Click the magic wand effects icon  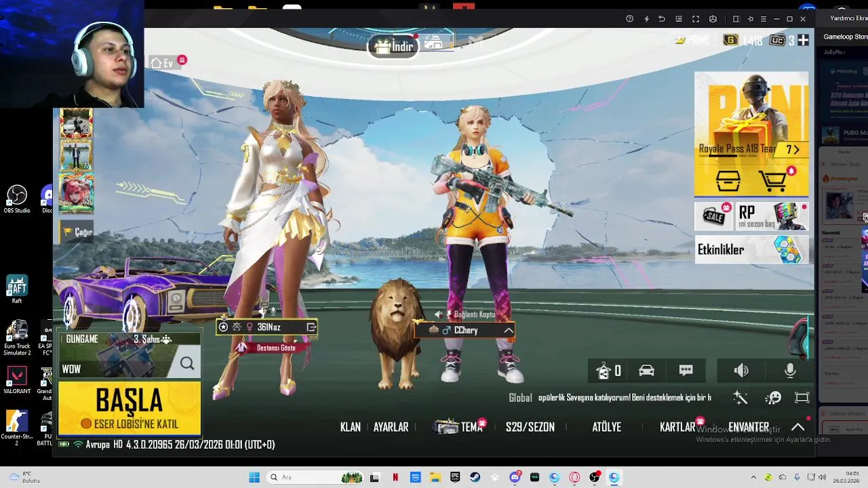[740, 398]
